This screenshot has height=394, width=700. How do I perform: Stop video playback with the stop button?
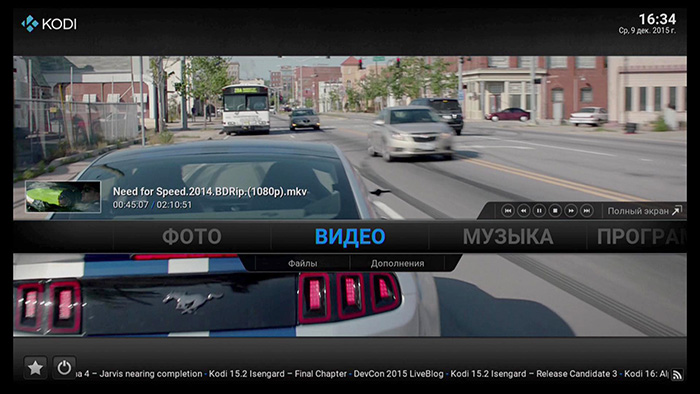coord(555,211)
